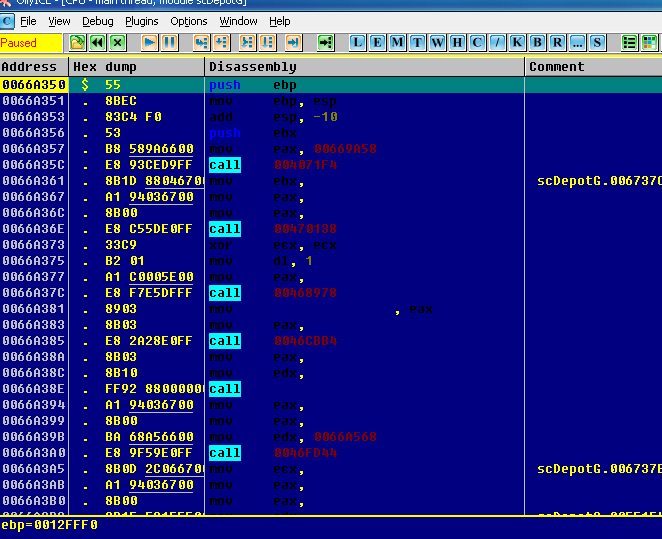
Task: Click the Disassembly column header
Action: tap(364, 67)
